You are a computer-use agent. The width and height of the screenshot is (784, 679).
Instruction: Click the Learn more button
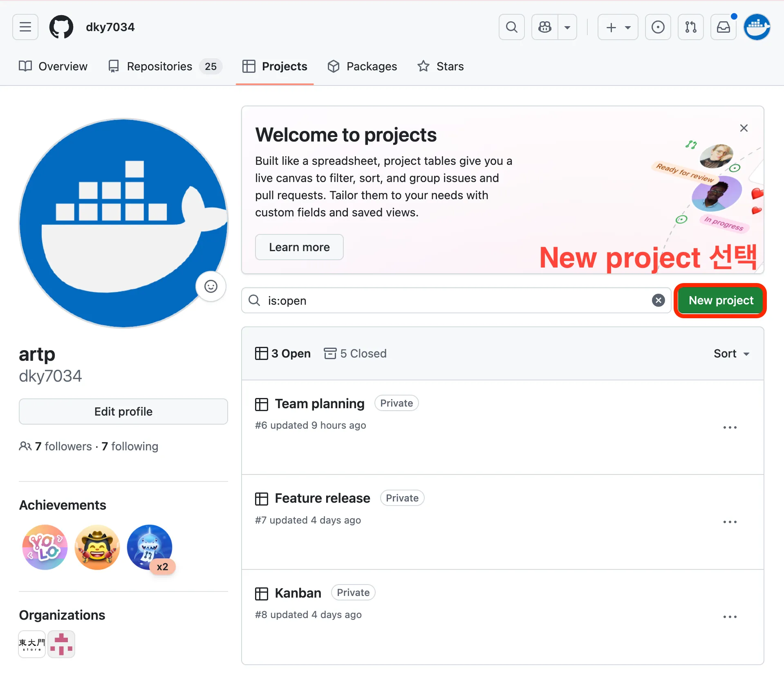[299, 247]
